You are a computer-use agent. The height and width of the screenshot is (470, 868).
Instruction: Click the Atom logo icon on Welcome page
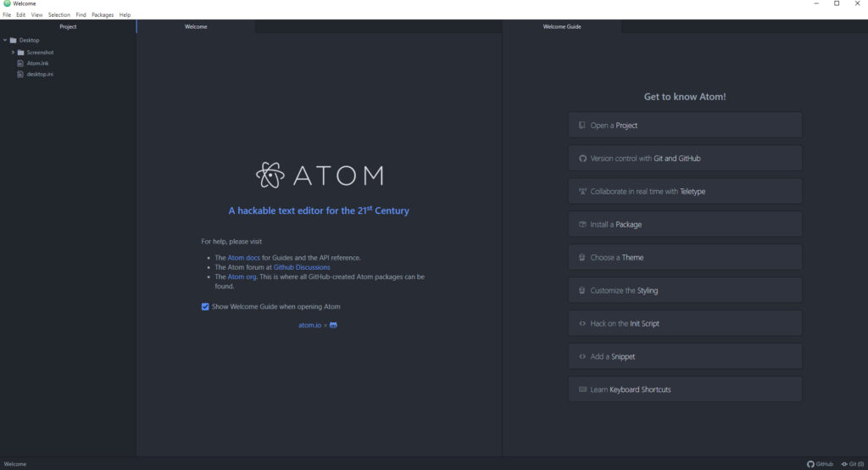[270, 175]
